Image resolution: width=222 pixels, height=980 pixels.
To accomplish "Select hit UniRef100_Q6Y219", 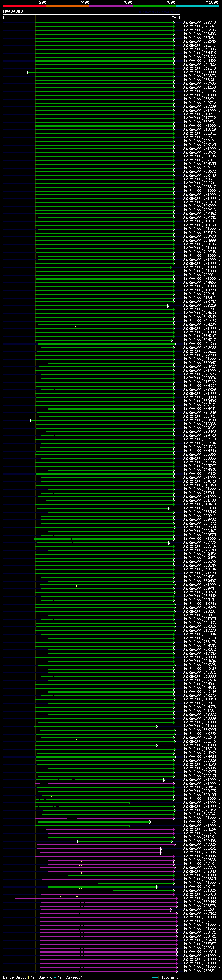I will [199, 306].
